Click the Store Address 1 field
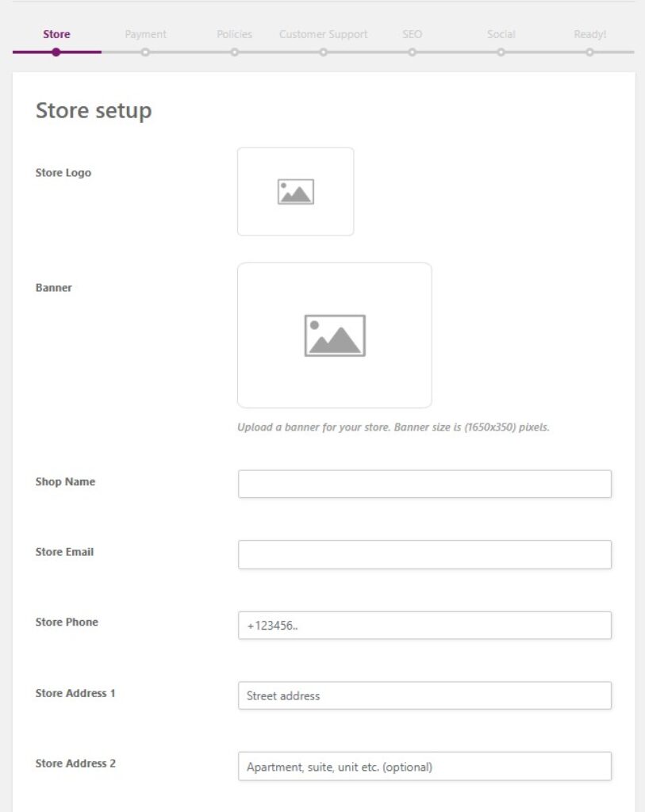The image size is (645, 812). tap(424, 695)
